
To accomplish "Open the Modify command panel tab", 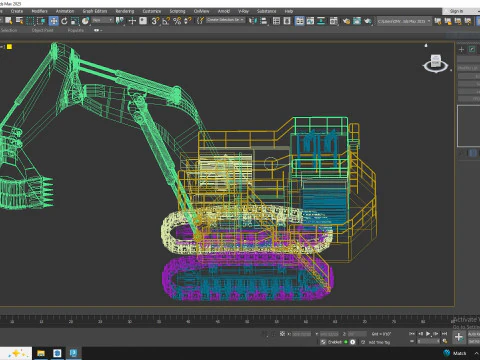I will (472, 50).
